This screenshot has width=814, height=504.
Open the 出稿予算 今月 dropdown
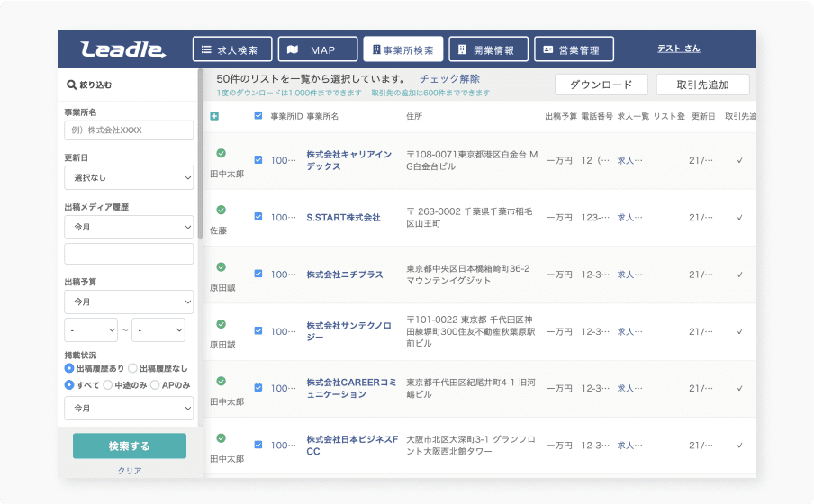(129, 301)
